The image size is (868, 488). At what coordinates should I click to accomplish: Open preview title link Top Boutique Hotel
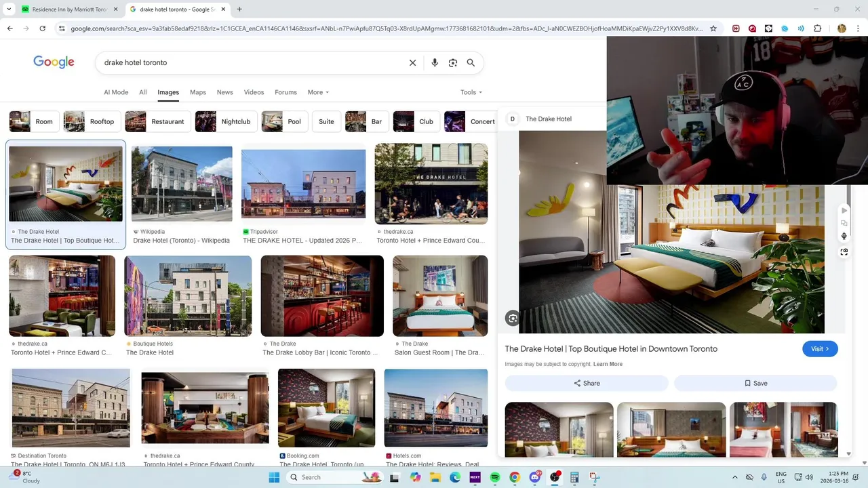(x=611, y=348)
